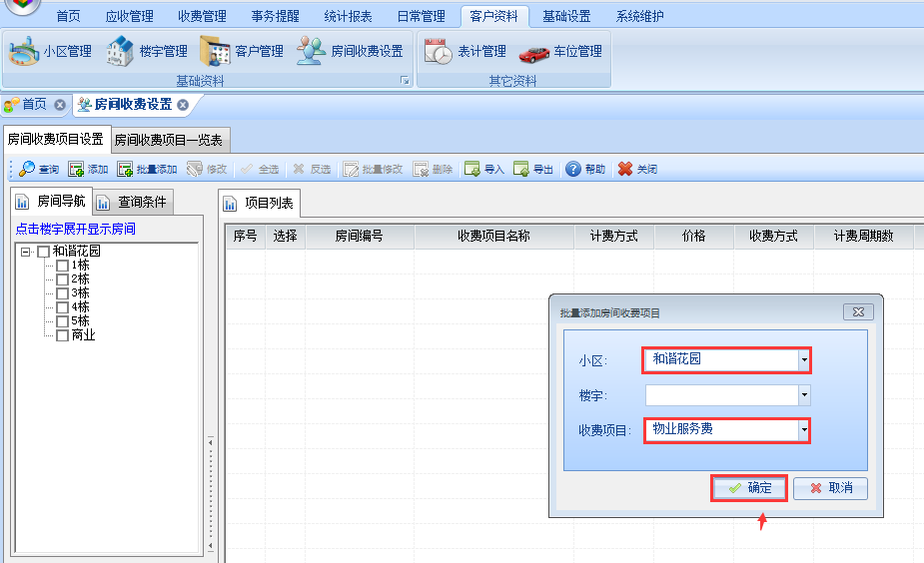The height and width of the screenshot is (563, 924).
Task: Select the 房间导航 panel tab
Action: pos(53,202)
